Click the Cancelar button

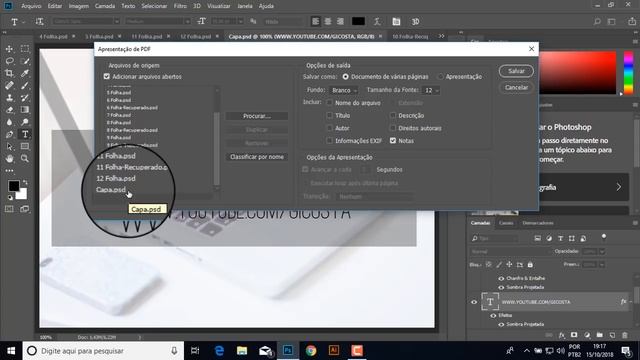tap(516, 87)
